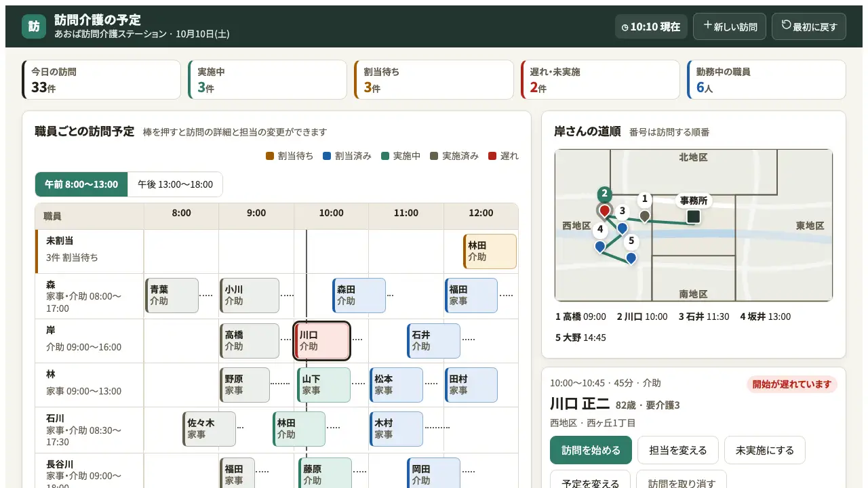Select 藤原 介助 visit bar
This screenshot has width=868, height=488.
(x=325, y=473)
